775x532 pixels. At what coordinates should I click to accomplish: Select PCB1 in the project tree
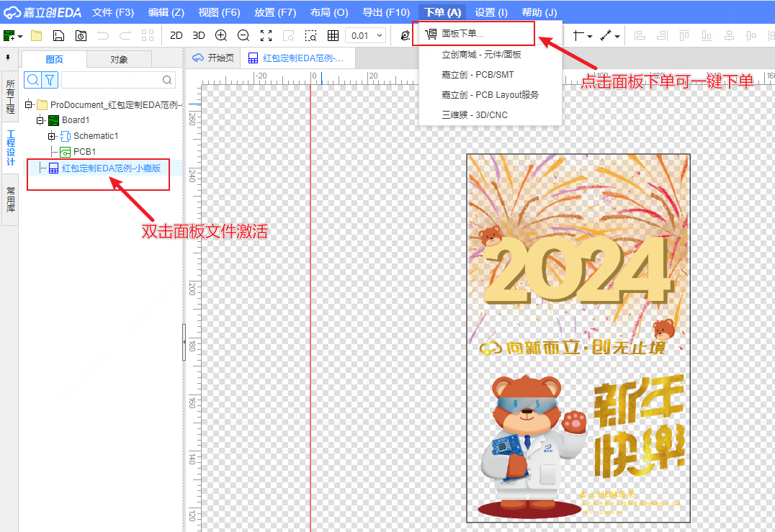coord(84,152)
